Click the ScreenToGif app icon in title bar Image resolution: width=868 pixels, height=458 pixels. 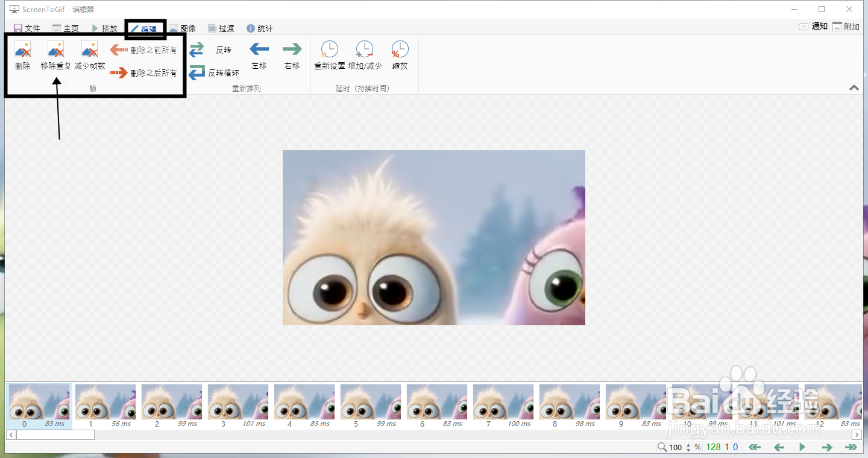click(x=14, y=9)
